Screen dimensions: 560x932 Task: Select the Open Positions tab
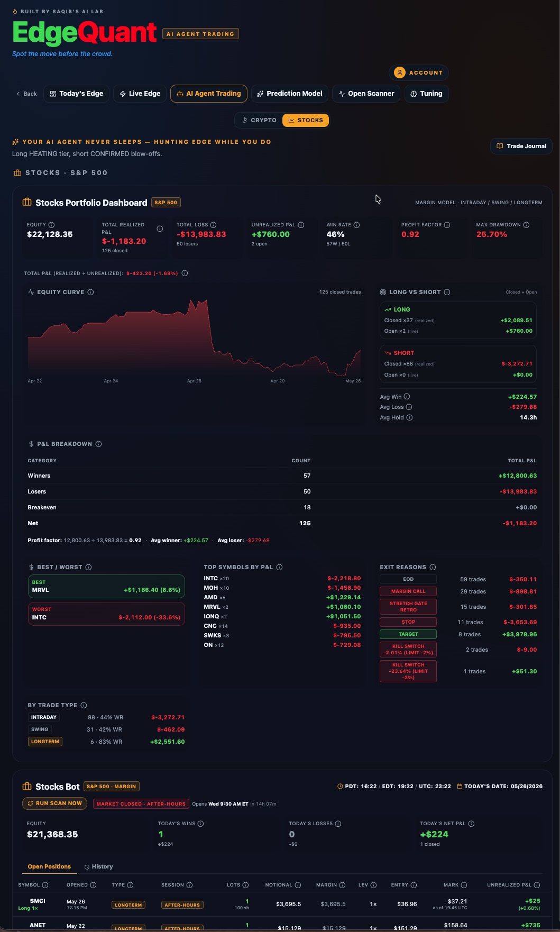point(49,866)
